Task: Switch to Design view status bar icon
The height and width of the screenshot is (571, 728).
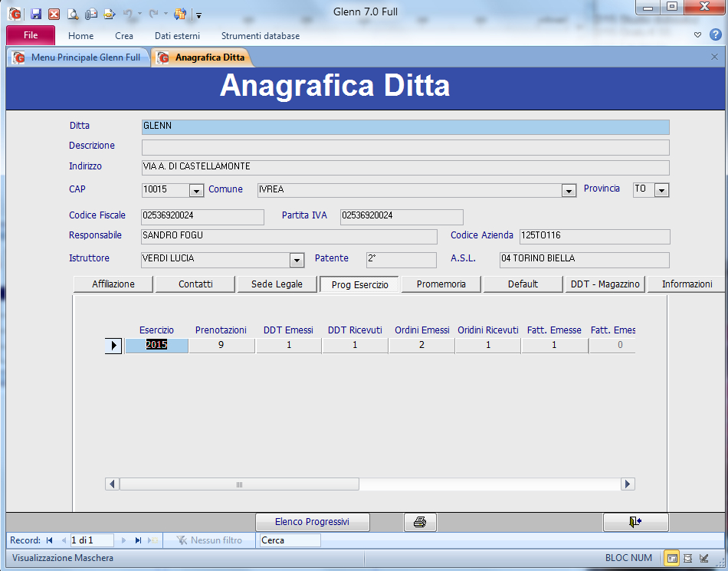Action: 703,558
